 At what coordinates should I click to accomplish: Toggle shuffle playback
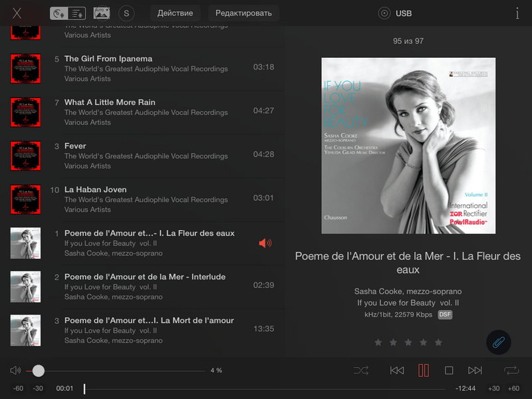point(361,370)
